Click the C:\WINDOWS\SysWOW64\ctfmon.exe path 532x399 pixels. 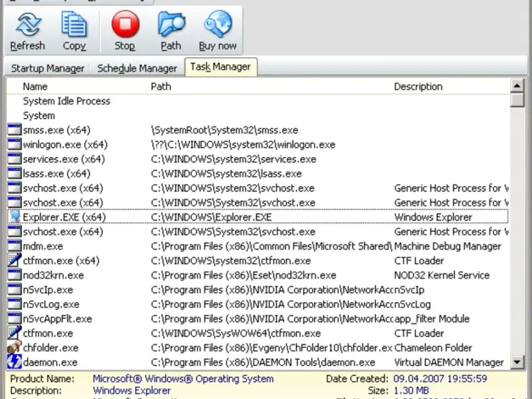pyautogui.click(x=236, y=333)
